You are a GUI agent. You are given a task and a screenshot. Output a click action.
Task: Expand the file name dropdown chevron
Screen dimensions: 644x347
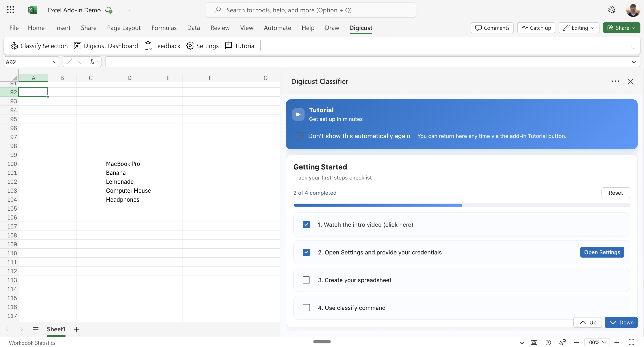[x=129, y=10]
